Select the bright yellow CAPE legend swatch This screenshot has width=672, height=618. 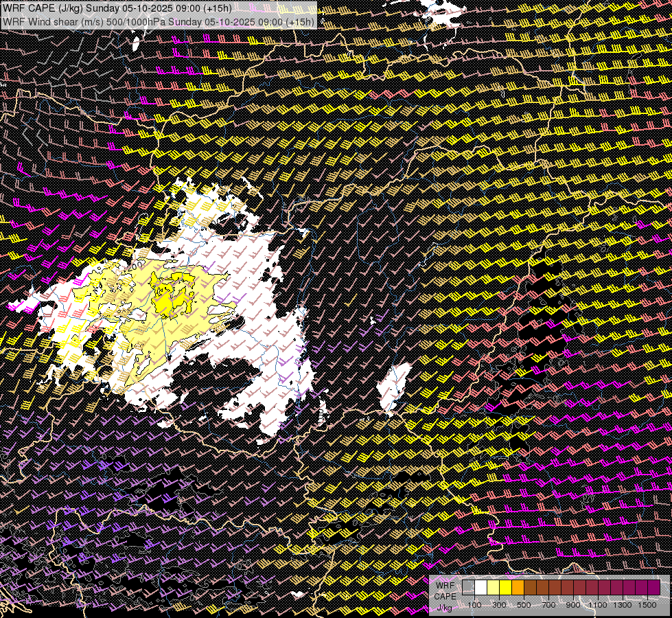506,588
